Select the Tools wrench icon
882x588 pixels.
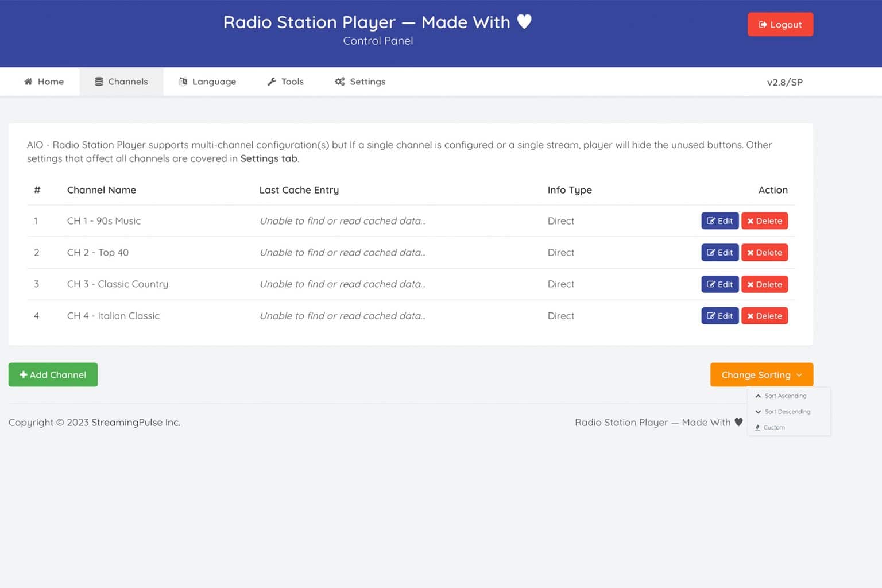click(271, 82)
